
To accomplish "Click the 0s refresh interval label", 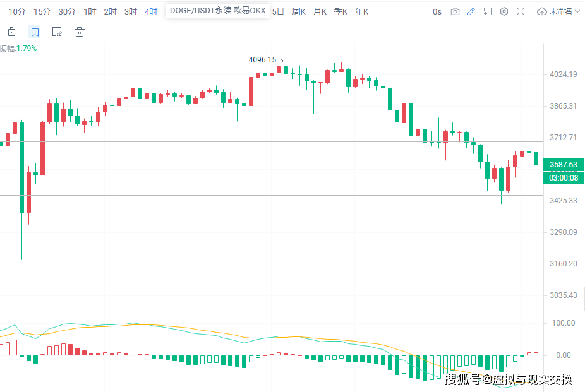I will point(437,12).
